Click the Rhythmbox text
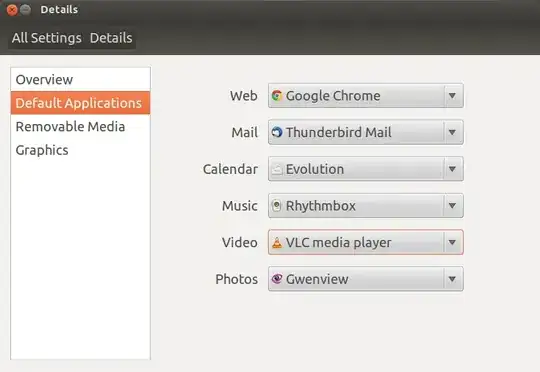Viewport: 540px width, 372px height. [x=321, y=206]
